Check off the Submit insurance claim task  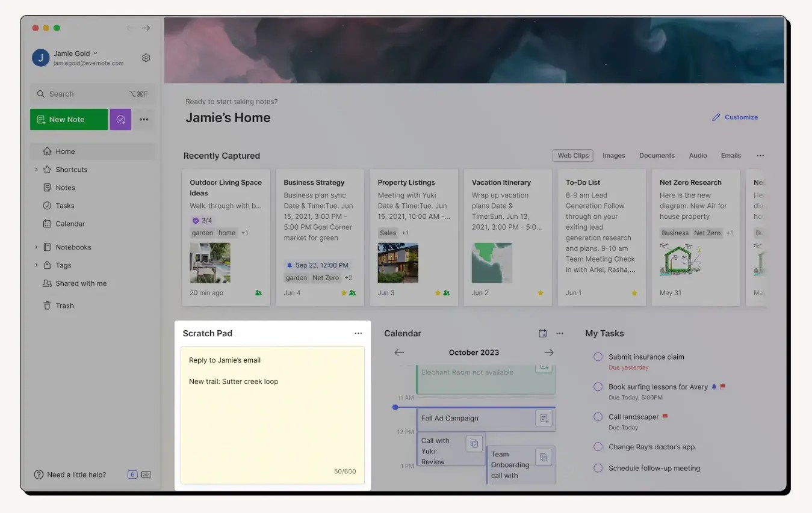tap(598, 357)
